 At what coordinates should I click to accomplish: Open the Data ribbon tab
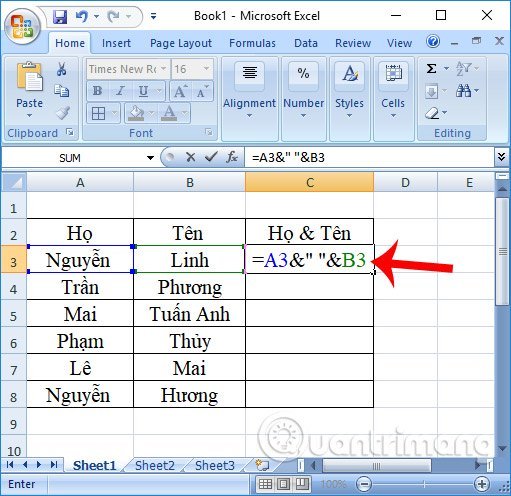coord(306,43)
